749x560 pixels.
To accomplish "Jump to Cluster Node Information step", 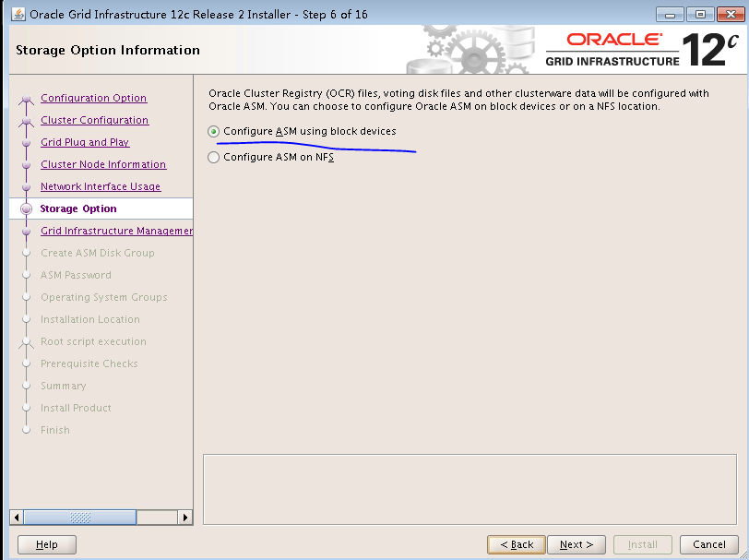I will 103,164.
